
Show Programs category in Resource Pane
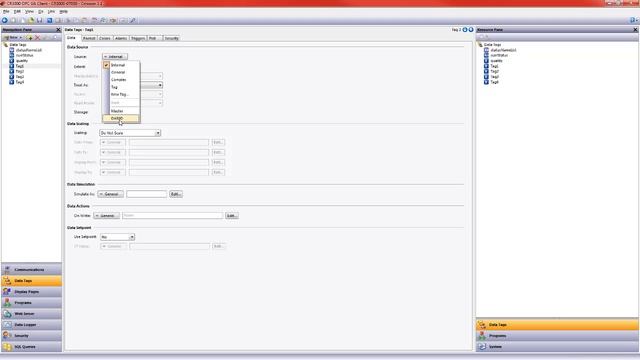tap(557, 336)
